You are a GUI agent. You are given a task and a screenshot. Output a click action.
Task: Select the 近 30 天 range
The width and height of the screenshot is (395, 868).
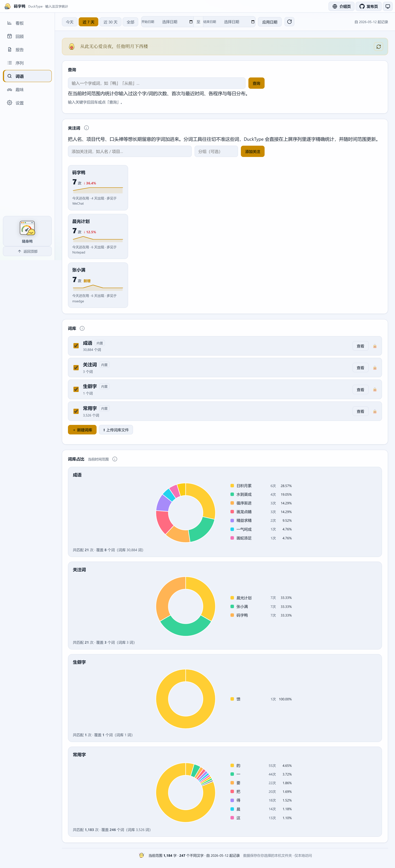click(x=111, y=22)
